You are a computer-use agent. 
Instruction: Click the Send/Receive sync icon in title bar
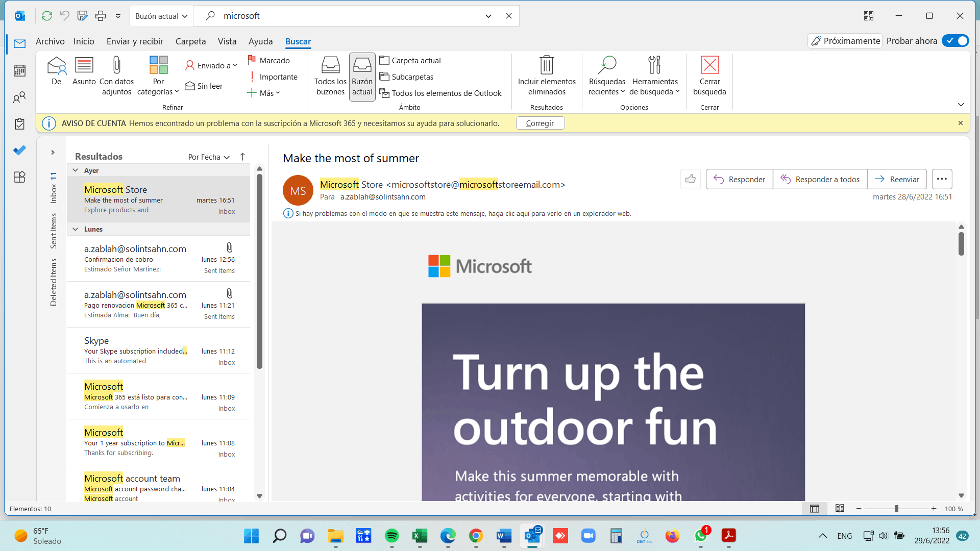[x=47, y=16]
